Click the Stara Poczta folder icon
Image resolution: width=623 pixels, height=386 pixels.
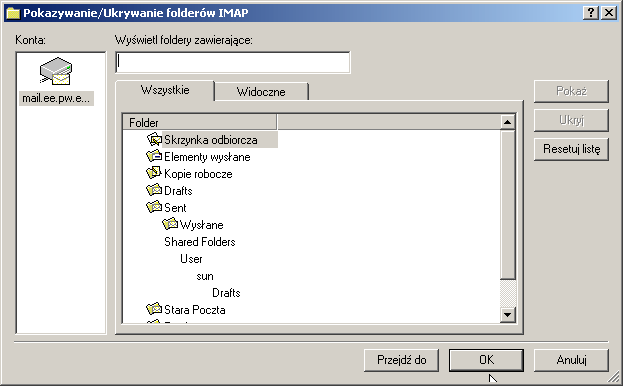pos(154,309)
